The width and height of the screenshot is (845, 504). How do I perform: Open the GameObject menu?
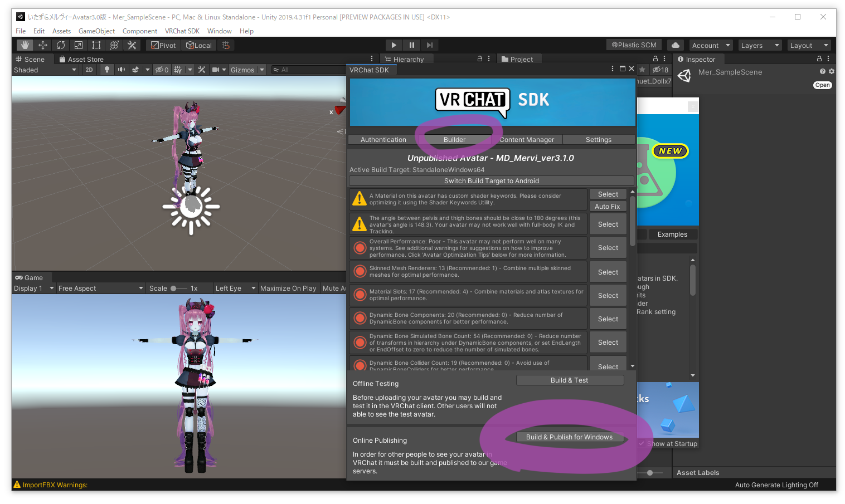[96, 31]
